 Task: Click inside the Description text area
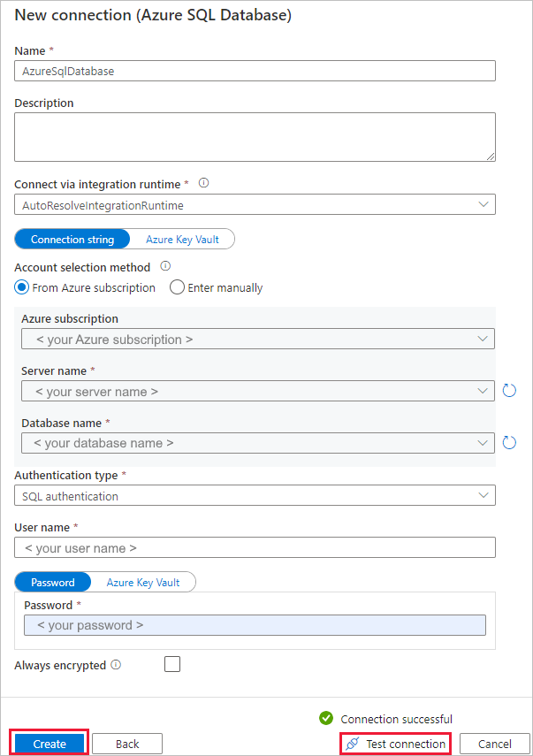[255, 136]
